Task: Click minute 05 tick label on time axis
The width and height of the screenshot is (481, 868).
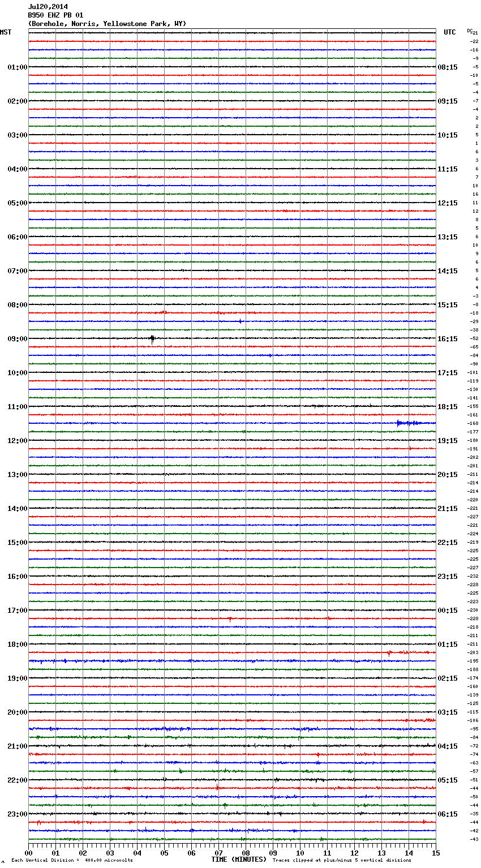Action: (164, 853)
